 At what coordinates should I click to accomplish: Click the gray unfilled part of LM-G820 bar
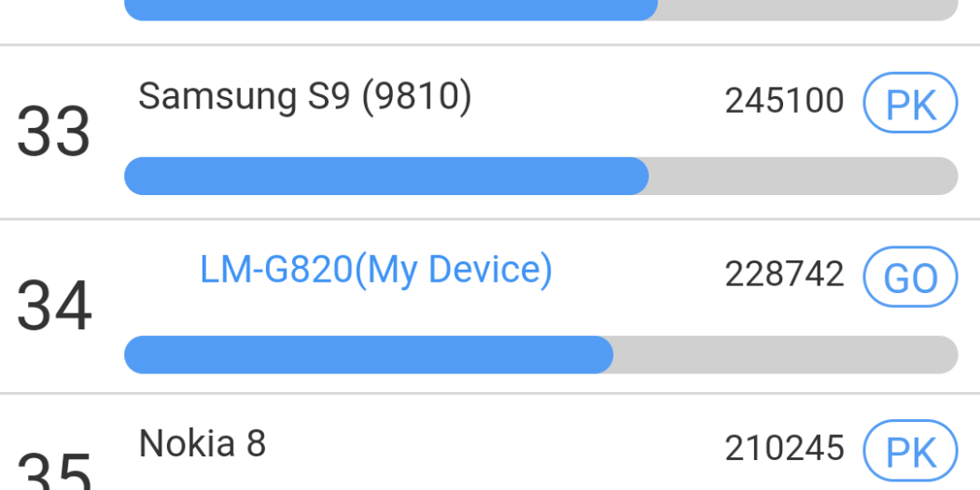[784, 355]
